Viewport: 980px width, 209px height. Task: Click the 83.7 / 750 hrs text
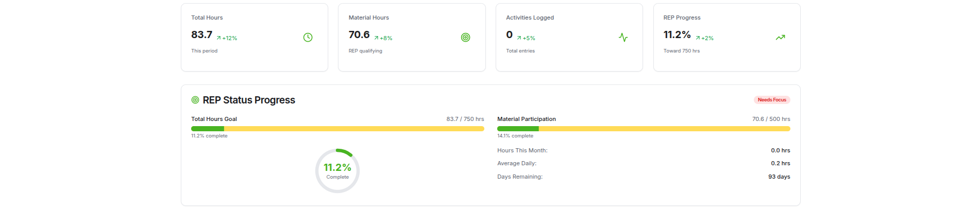pyautogui.click(x=465, y=119)
